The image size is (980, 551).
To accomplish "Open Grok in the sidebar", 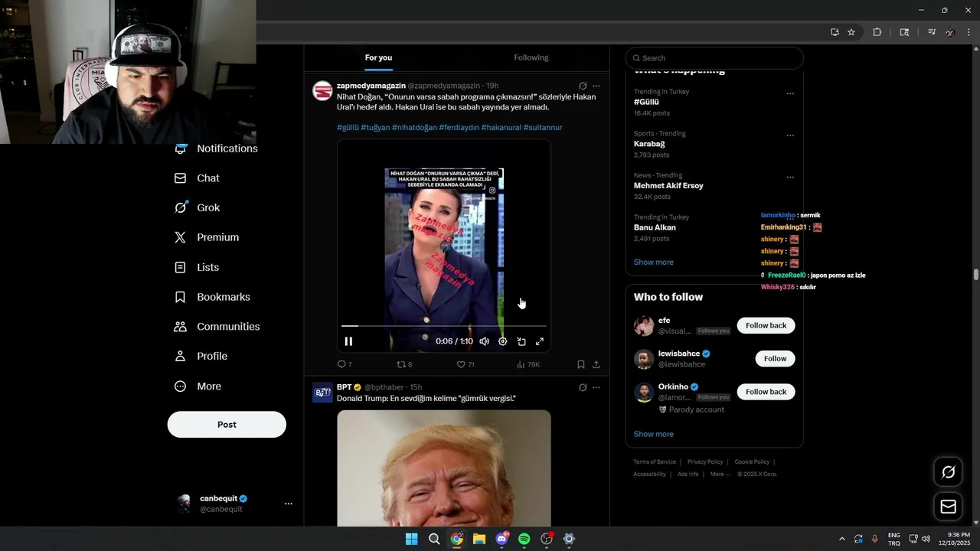I will [x=197, y=207].
